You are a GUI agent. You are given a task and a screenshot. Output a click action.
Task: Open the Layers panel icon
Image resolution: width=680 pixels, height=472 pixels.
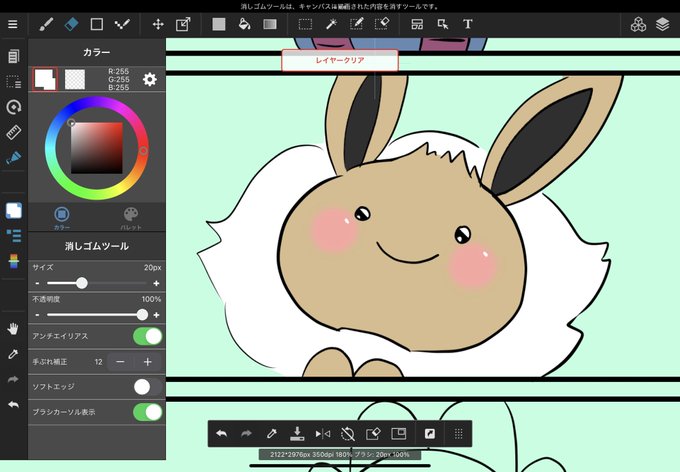(662, 25)
